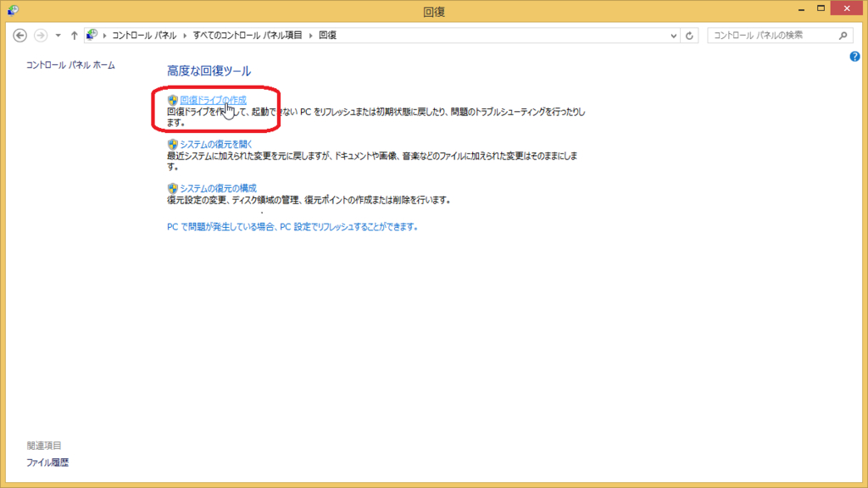
Task: Expand chevron after すべてのコントロール パネル項目
Action: pyautogui.click(x=310, y=36)
